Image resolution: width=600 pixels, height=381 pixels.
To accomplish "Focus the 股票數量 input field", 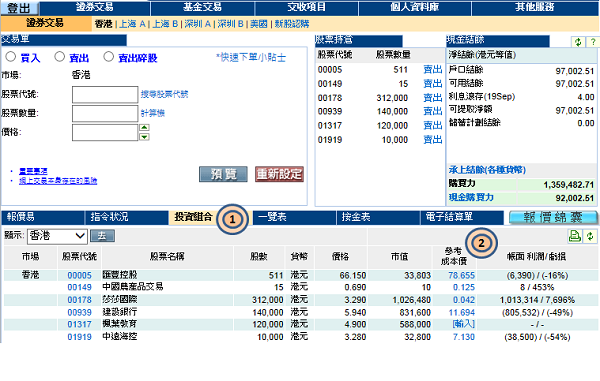I will [x=105, y=113].
